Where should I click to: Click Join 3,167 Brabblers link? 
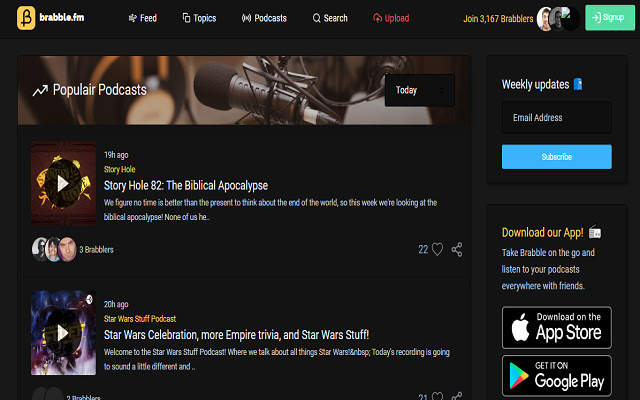point(498,19)
